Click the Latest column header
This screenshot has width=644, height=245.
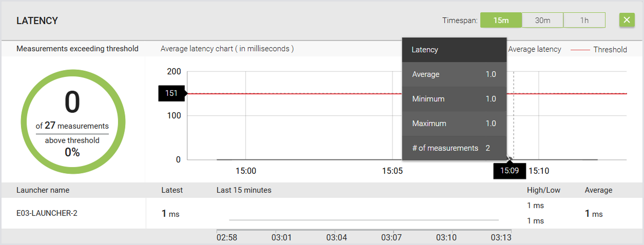172,190
